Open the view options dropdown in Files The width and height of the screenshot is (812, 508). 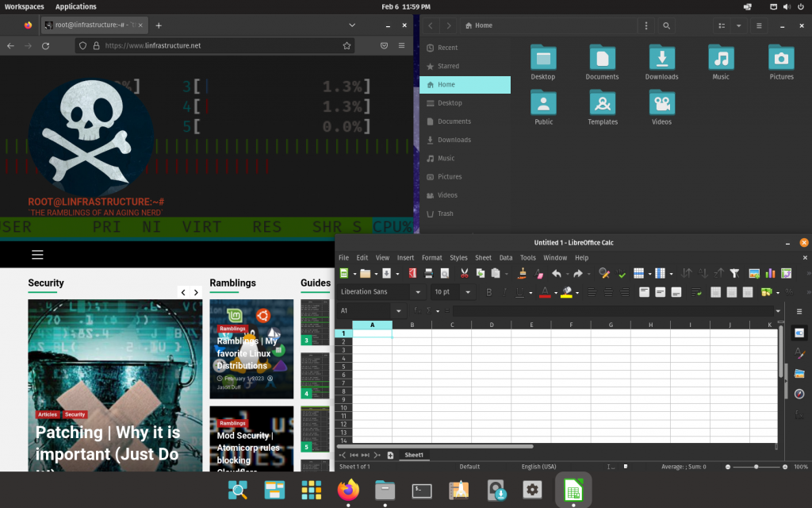point(739,25)
